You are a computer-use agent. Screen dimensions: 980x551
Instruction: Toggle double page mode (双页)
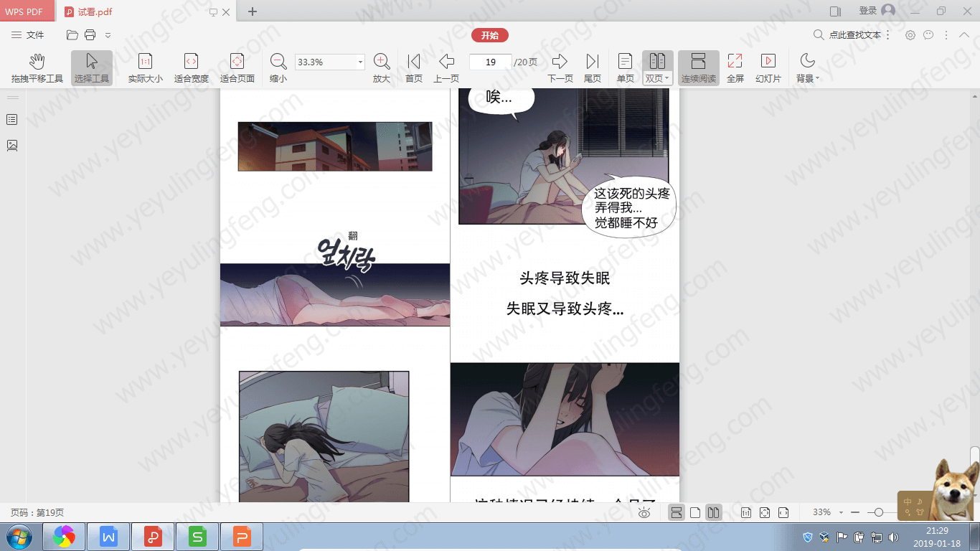tap(657, 68)
